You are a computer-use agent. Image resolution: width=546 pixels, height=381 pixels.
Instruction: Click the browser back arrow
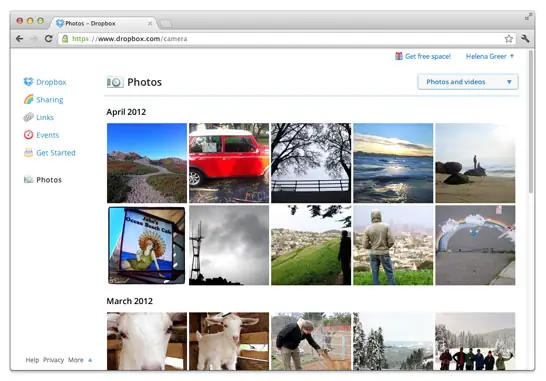pos(20,39)
